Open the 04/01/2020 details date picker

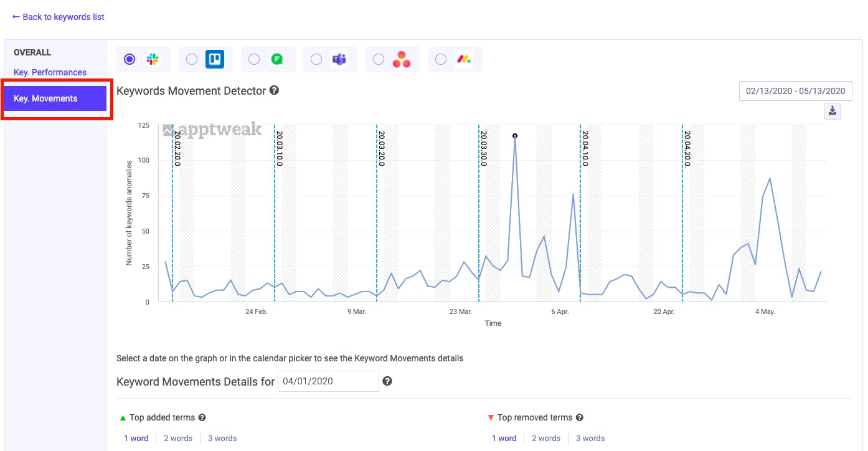[328, 381]
